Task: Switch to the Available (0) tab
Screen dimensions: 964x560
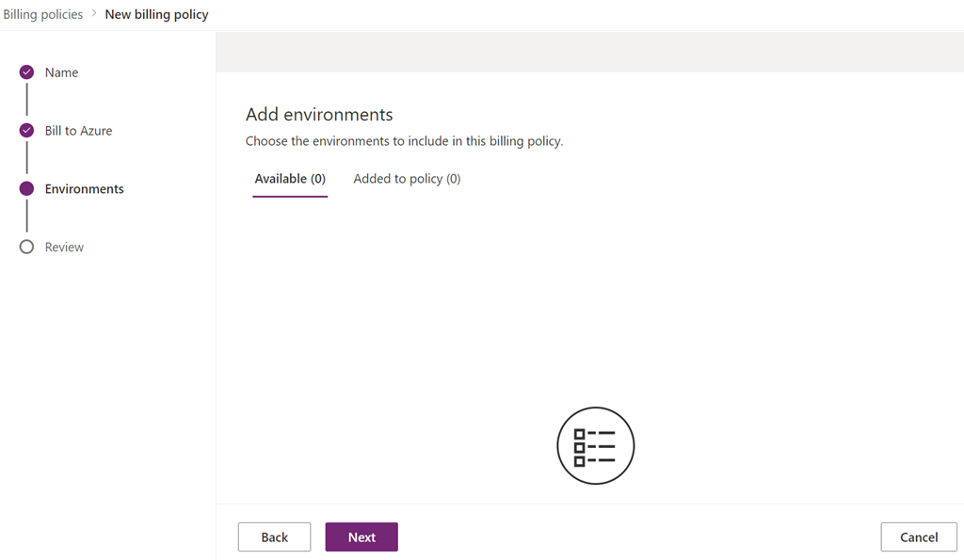Action: (290, 179)
